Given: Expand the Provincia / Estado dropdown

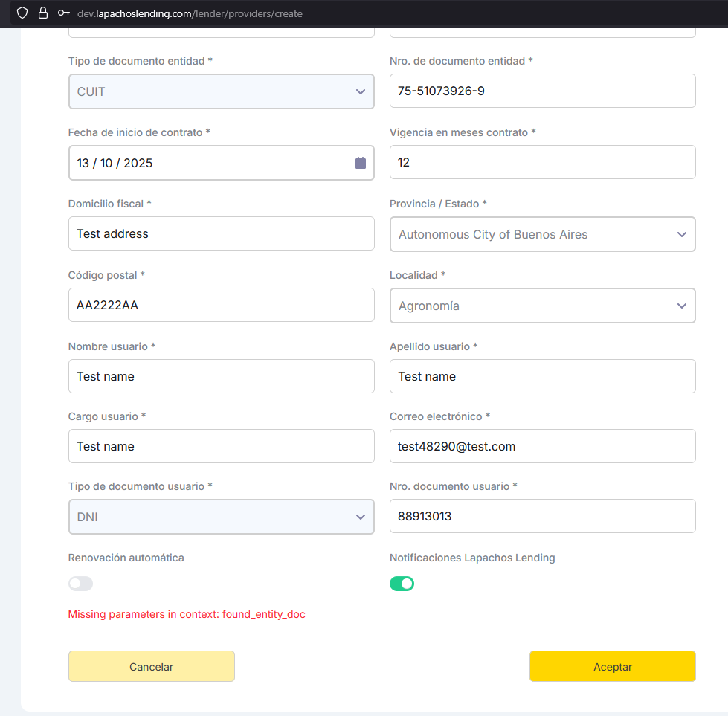Looking at the screenshot, I should (542, 234).
